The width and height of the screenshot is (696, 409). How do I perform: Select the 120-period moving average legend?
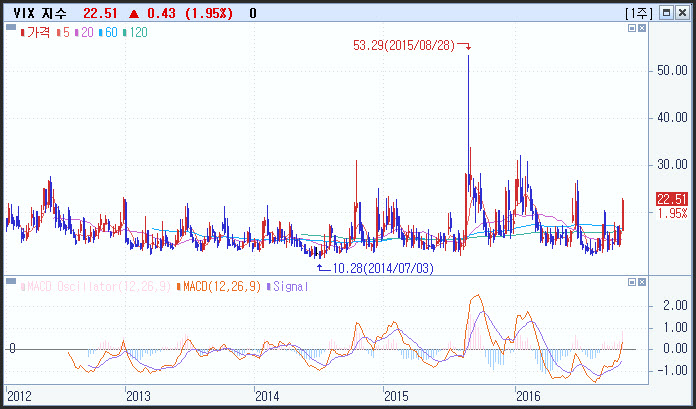pyautogui.click(x=135, y=32)
